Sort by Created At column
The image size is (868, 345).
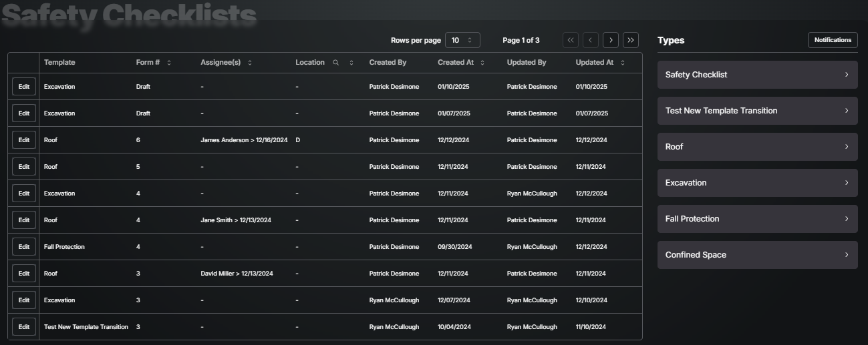482,63
